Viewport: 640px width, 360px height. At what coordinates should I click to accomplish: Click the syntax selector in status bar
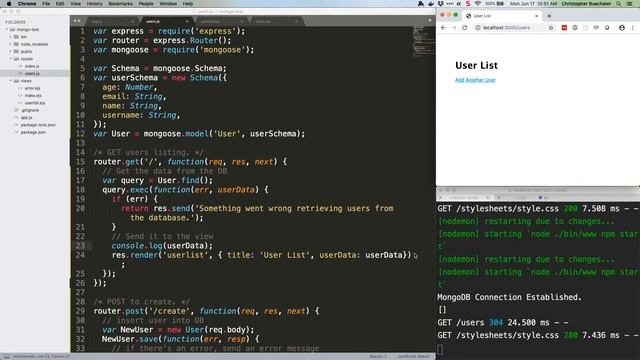point(413,356)
